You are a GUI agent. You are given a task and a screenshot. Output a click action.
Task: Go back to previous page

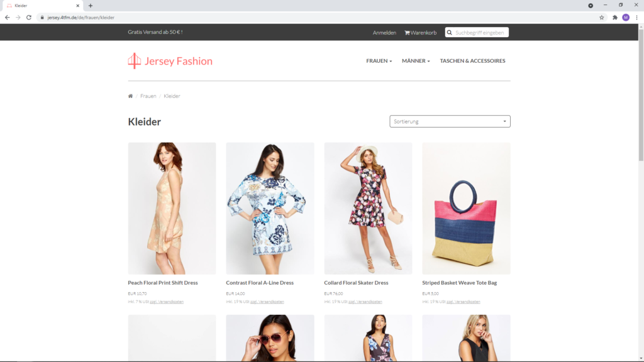pyautogui.click(x=8, y=18)
